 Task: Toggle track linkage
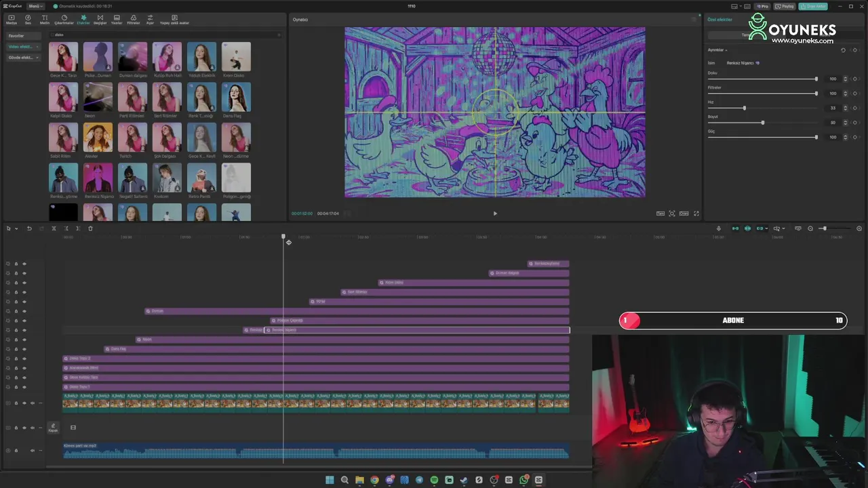pos(760,228)
